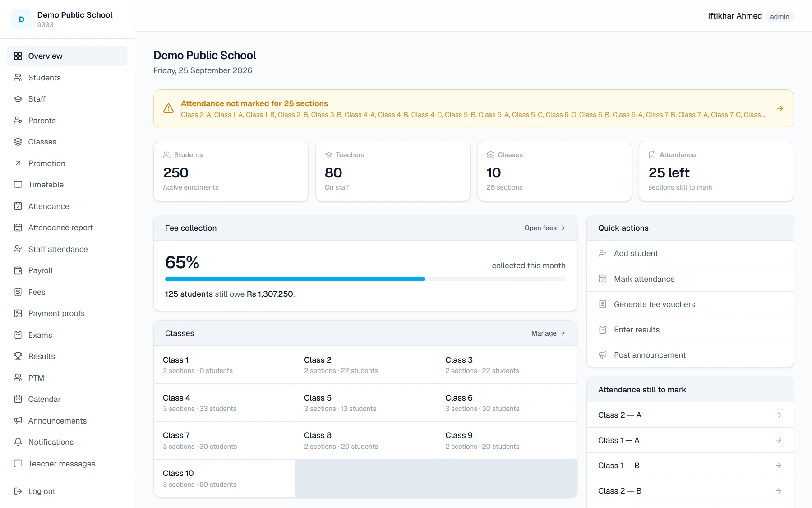Open Staff attendance from sidebar
The height and width of the screenshot is (508, 812).
pos(67,249)
